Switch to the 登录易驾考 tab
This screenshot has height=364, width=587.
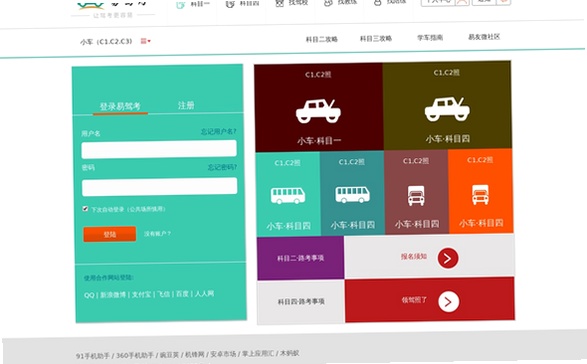[x=120, y=106]
